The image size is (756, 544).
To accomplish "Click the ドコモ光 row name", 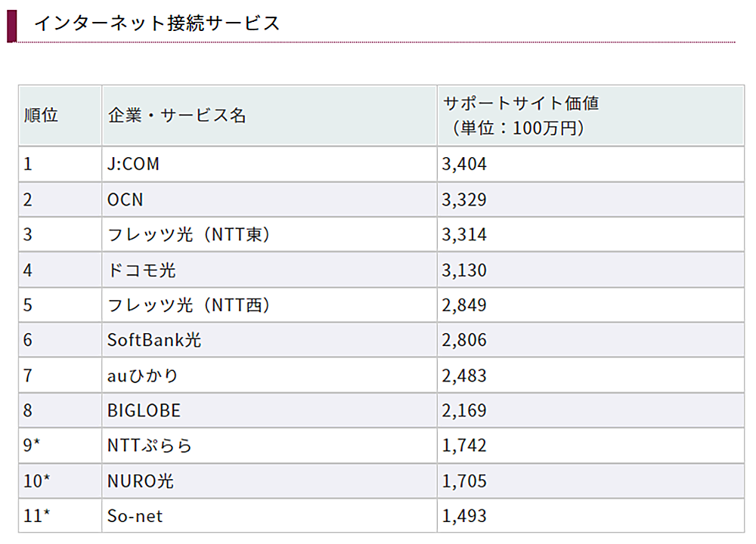I will click(x=142, y=270).
